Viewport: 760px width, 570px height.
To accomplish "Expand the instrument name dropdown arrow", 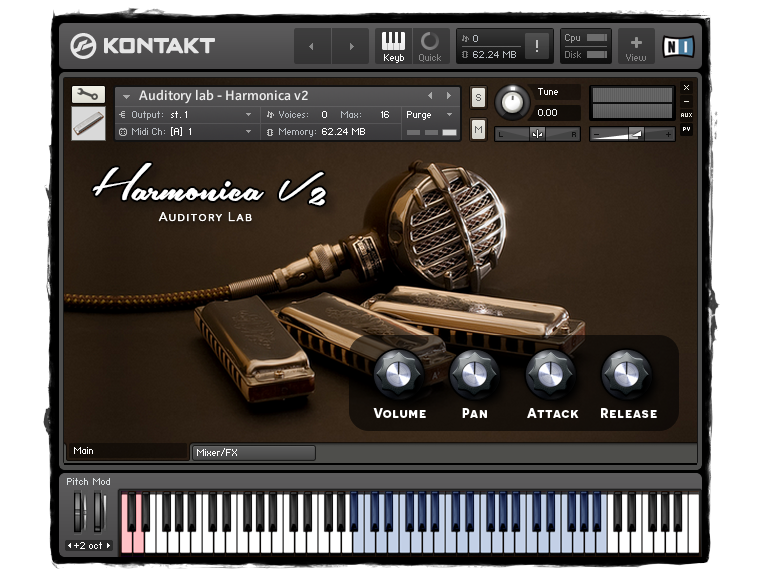I will [x=127, y=96].
